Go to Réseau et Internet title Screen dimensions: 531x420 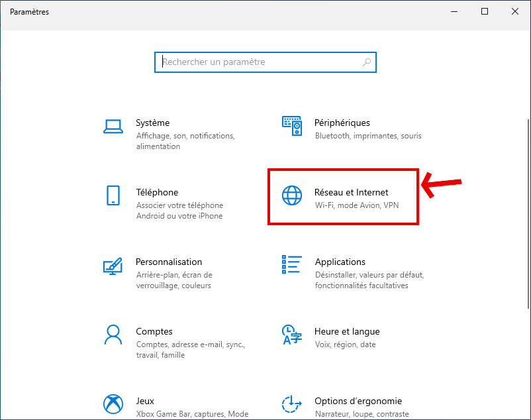click(351, 192)
